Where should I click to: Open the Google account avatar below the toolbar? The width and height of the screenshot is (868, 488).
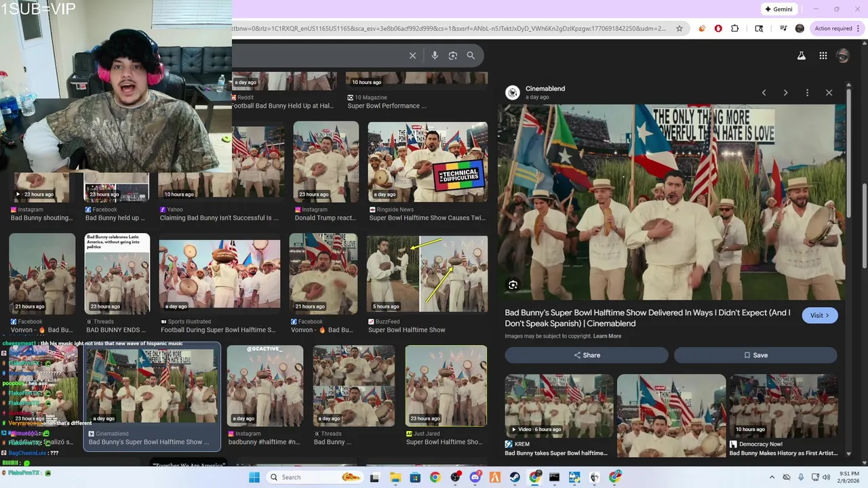point(843,56)
